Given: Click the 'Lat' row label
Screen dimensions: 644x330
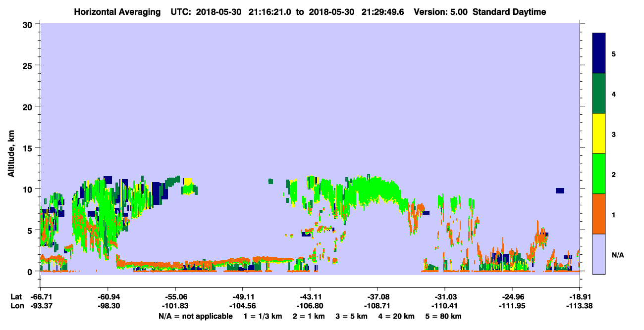Looking at the screenshot, I should click(16, 296).
